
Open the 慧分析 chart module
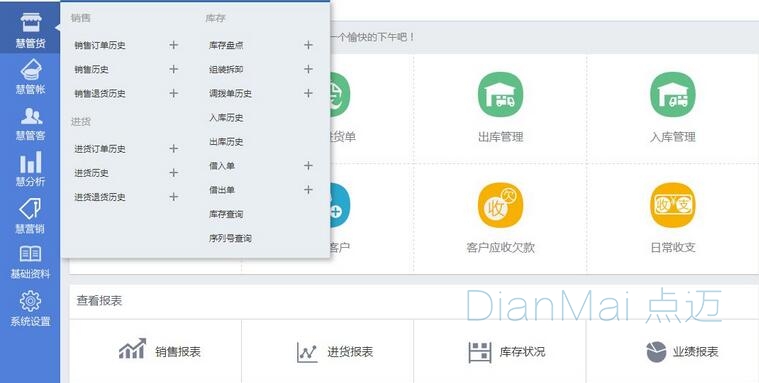coord(30,169)
